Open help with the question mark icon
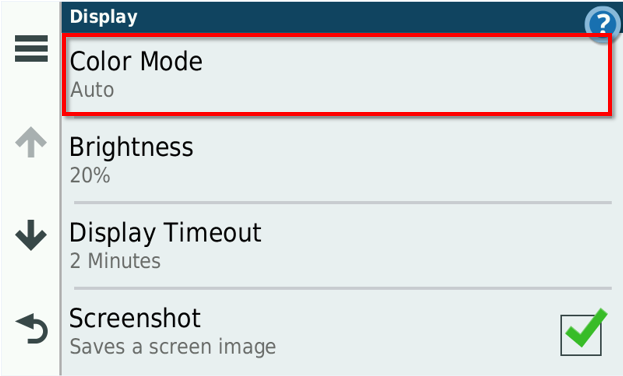This screenshot has width=623, height=376. click(603, 23)
